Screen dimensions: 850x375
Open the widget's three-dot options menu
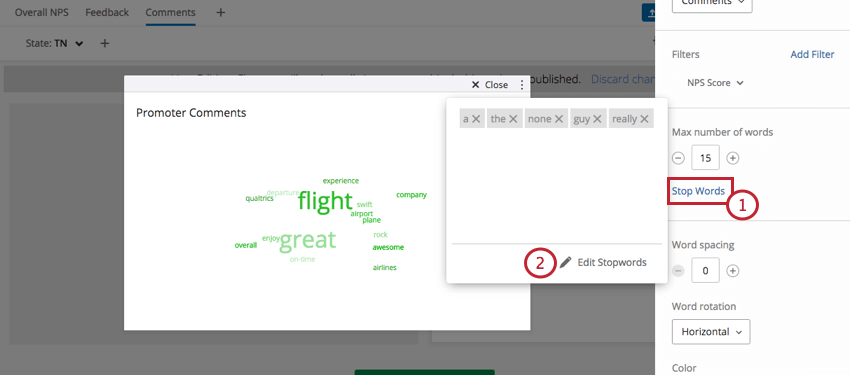521,85
